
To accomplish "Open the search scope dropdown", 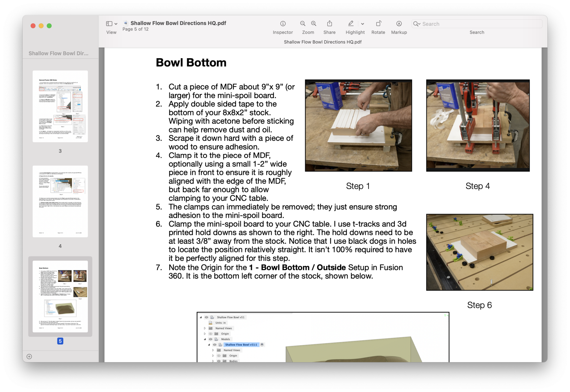I will [419, 24].
